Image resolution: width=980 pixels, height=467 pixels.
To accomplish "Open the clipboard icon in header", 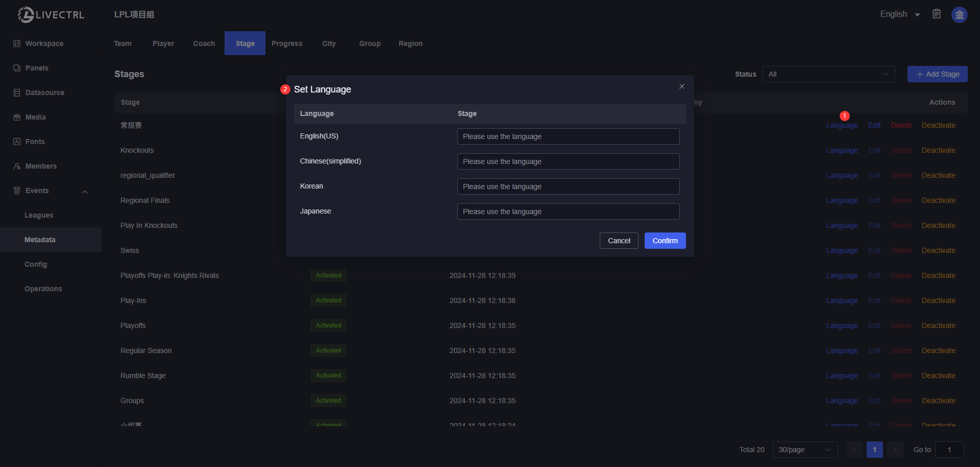I will 937,14.
